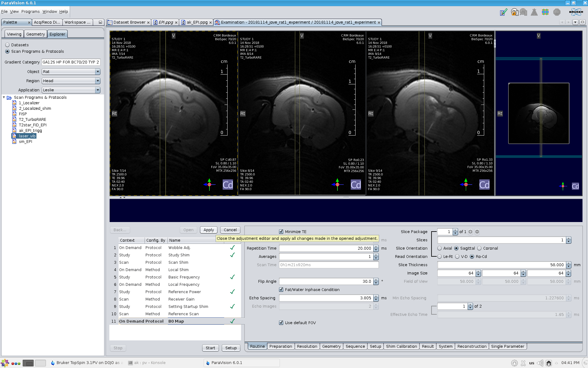The width and height of the screenshot is (588, 368).
Task: Click the add slice package plus icon
Action: coord(470,232)
